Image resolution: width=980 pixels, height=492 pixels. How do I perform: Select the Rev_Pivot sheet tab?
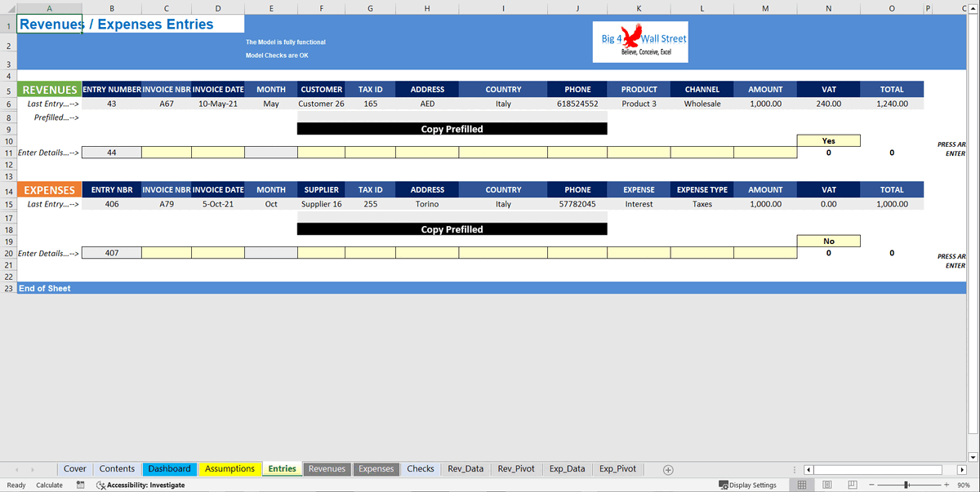[x=515, y=469]
